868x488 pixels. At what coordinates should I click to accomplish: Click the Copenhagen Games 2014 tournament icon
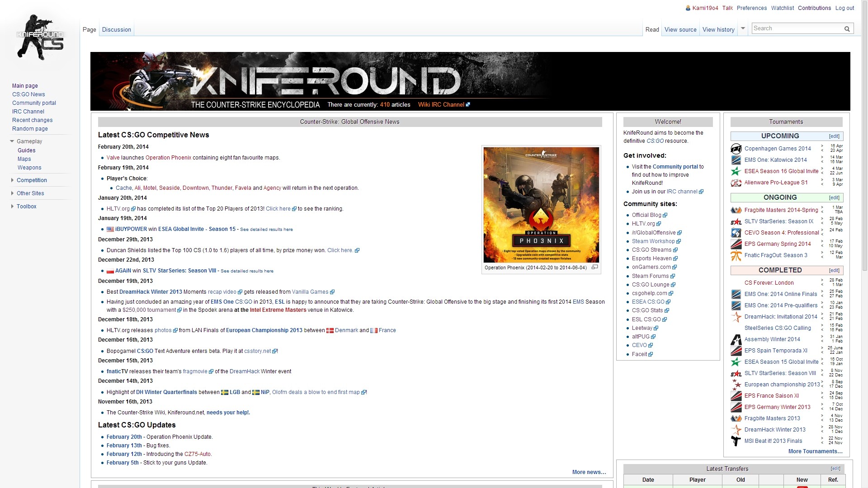(x=736, y=149)
